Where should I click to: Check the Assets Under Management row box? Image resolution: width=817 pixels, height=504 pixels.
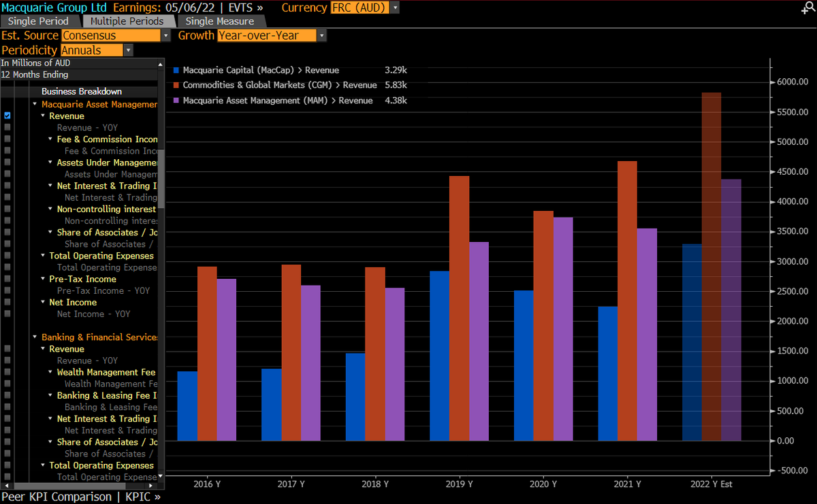coord(7,163)
